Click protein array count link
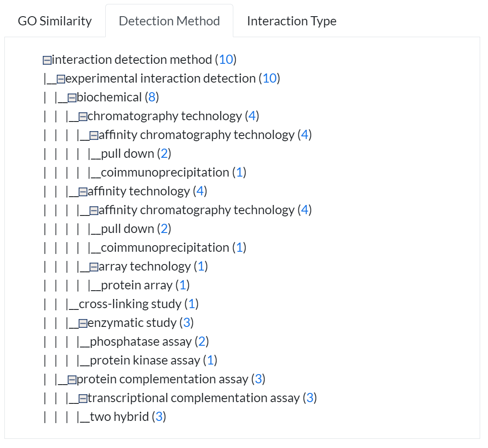Image resolution: width=488 pixels, height=448 pixels. point(183,285)
